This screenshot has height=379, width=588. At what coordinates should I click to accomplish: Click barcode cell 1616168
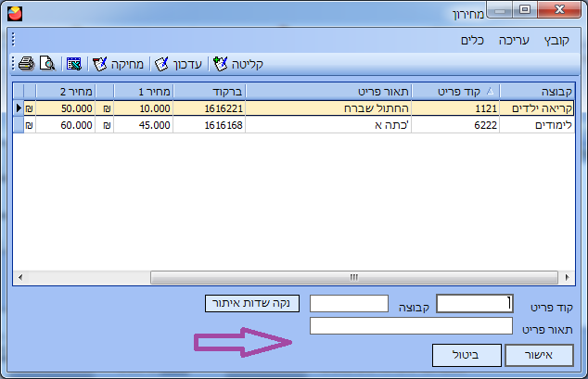[210, 125]
